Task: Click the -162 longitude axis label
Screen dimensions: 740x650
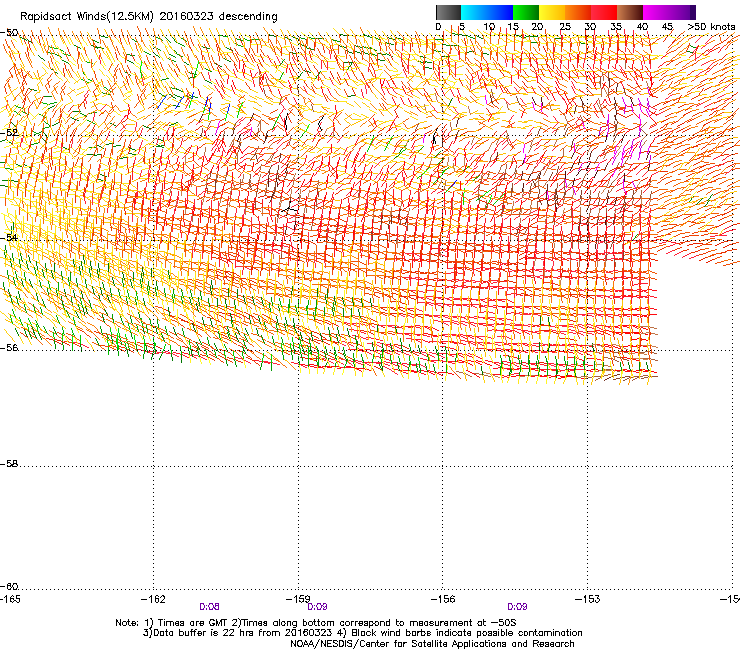Action: 153,599
